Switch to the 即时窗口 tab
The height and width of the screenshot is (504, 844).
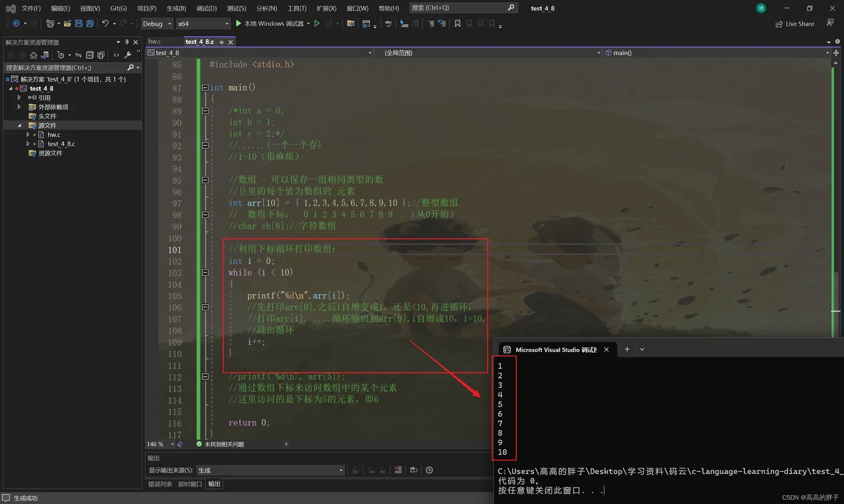click(191, 484)
